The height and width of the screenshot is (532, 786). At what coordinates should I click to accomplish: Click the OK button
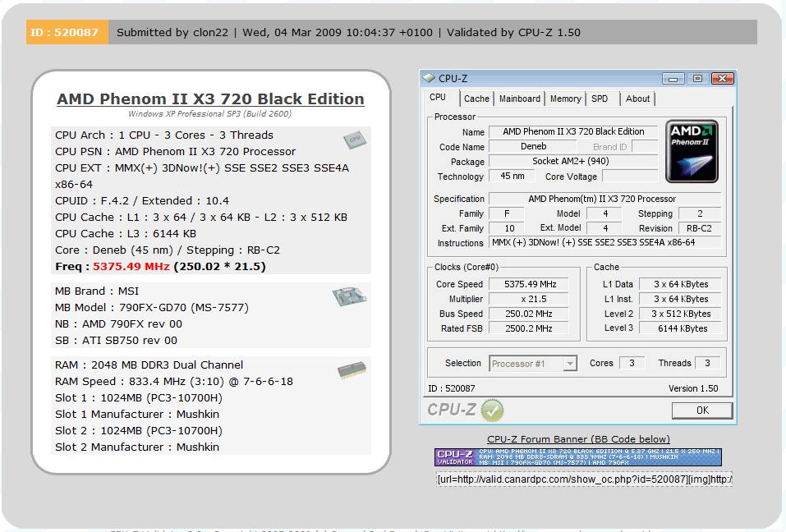pos(702,410)
